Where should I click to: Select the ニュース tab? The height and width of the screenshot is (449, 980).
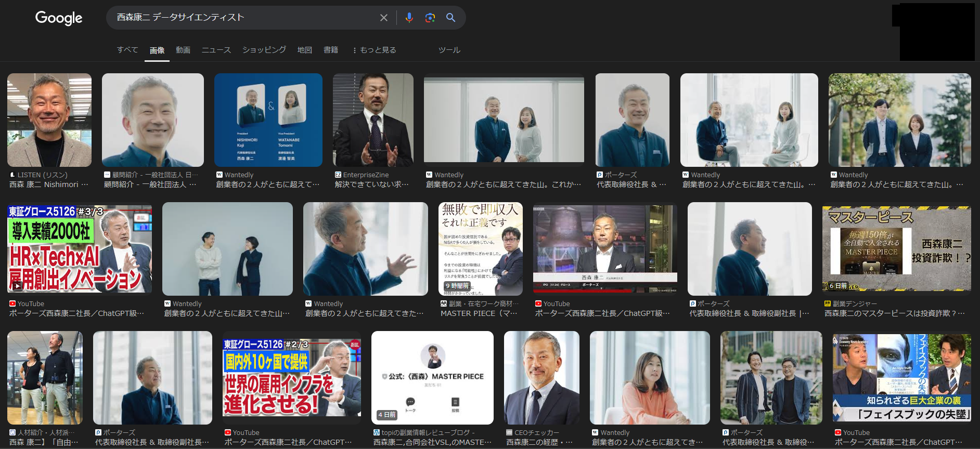[x=216, y=50]
